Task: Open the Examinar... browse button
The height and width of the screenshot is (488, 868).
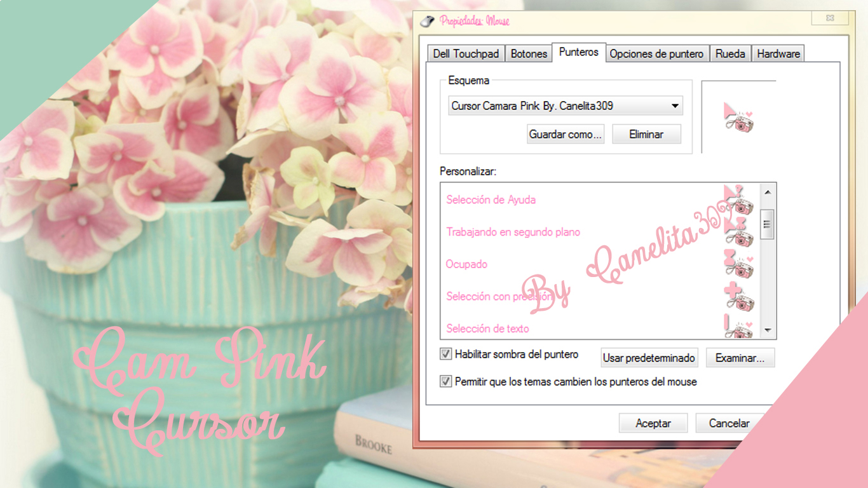Action: (x=740, y=358)
